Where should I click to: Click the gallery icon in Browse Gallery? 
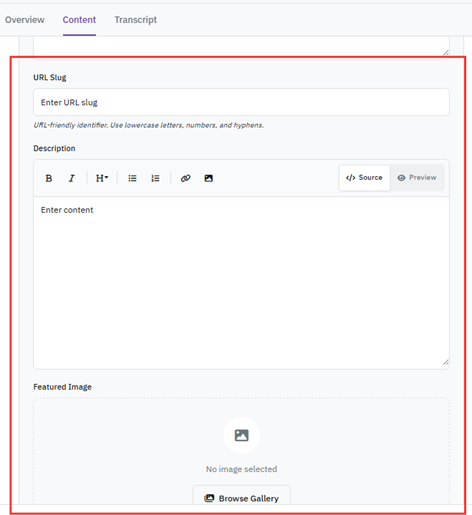(x=209, y=498)
